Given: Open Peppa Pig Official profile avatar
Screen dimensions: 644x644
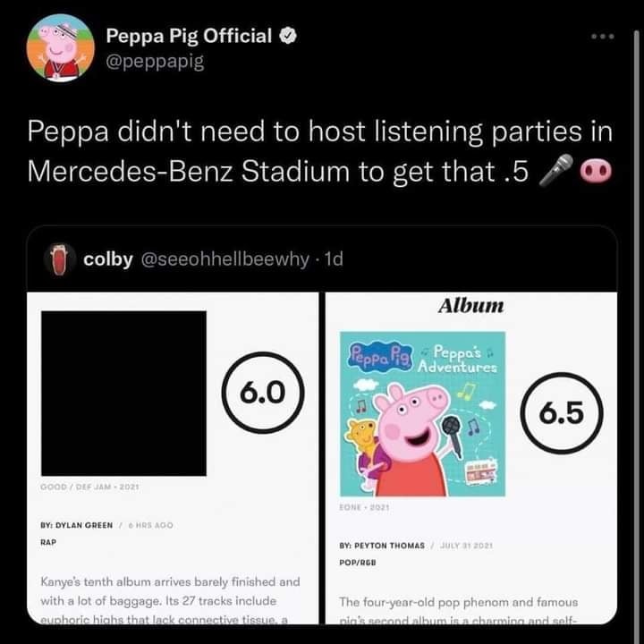Looking at the screenshot, I should (61, 48).
